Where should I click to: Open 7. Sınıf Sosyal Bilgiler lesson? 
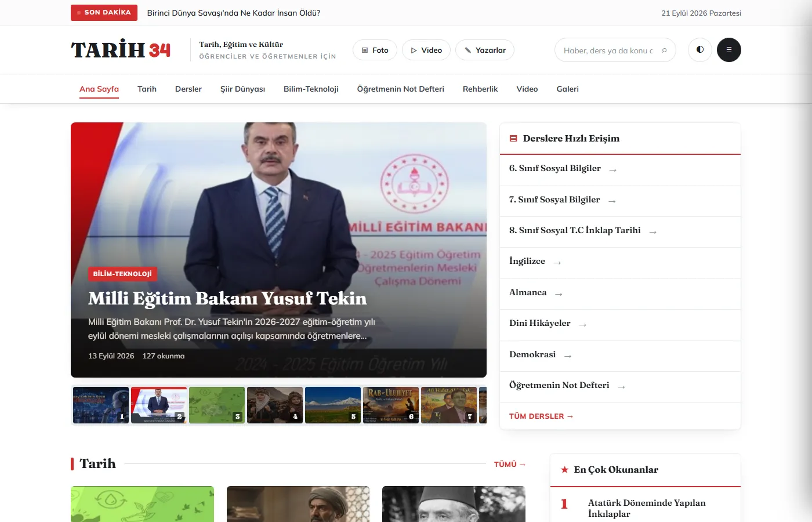(x=620, y=200)
